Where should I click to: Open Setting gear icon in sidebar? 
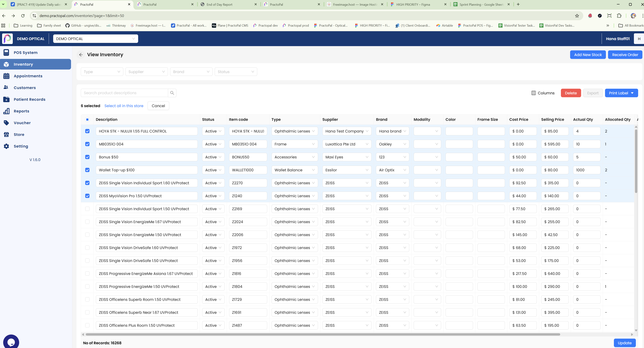(x=6, y=146)
